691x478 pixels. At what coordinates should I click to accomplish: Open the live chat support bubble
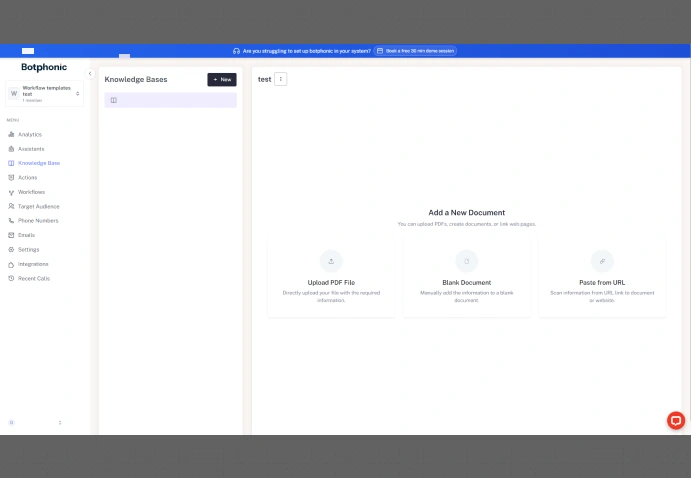pyautogui.click(x=676, y=420)
